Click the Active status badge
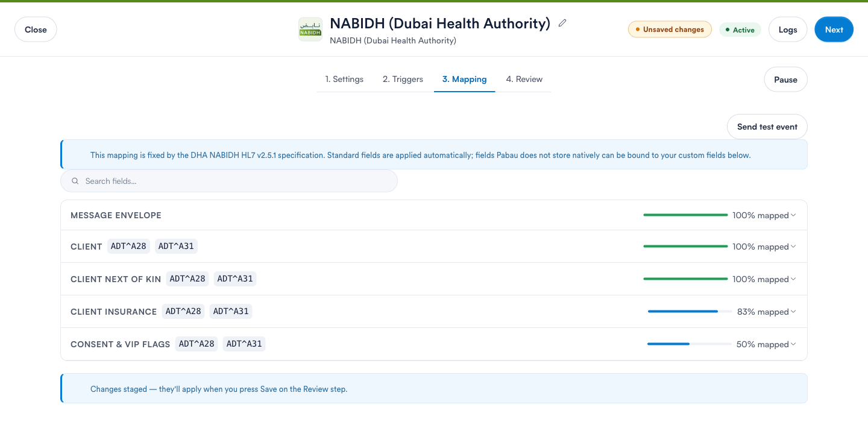The height and width of the screenshot is (422, 868). click(740, 30)
